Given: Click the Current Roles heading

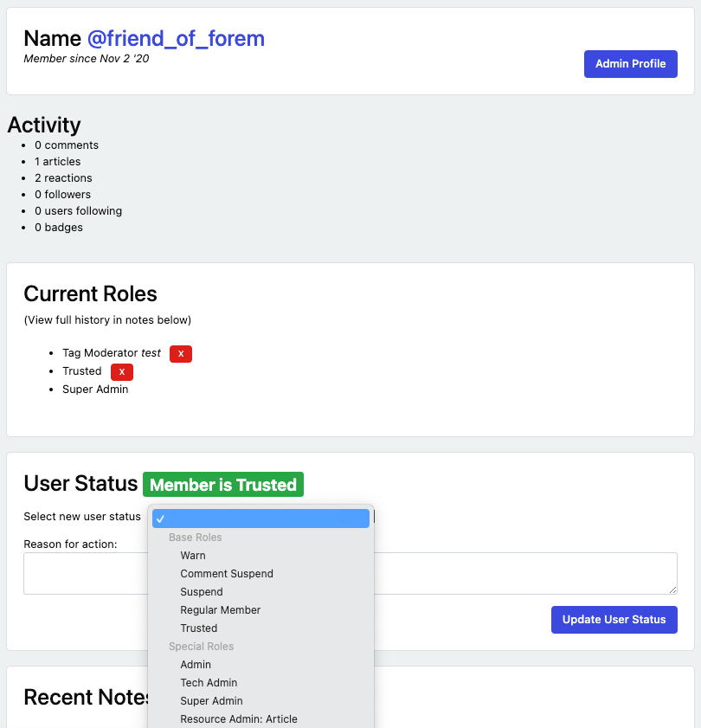Looking at the screenshot, I should 90,293.
